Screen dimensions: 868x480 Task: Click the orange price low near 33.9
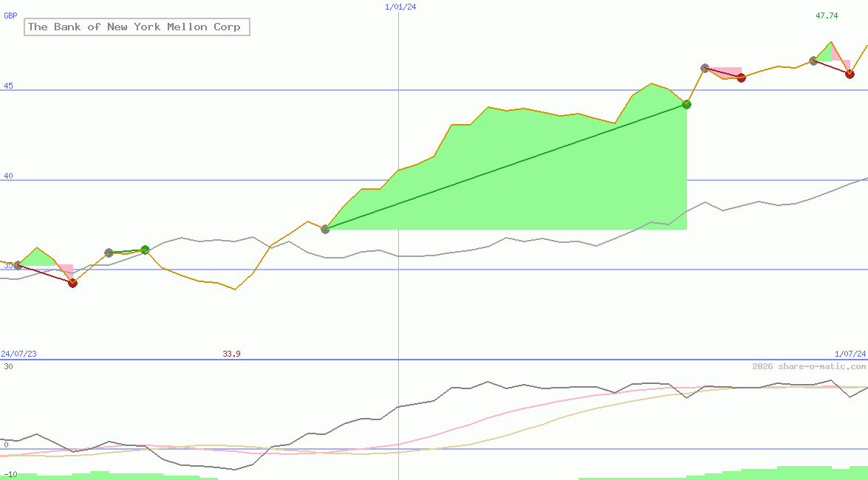point(235,289)
